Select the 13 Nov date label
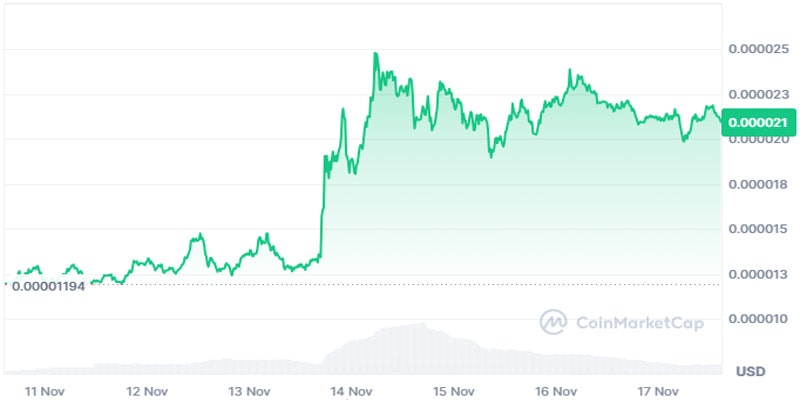800x400 pixels. [250, 390]
